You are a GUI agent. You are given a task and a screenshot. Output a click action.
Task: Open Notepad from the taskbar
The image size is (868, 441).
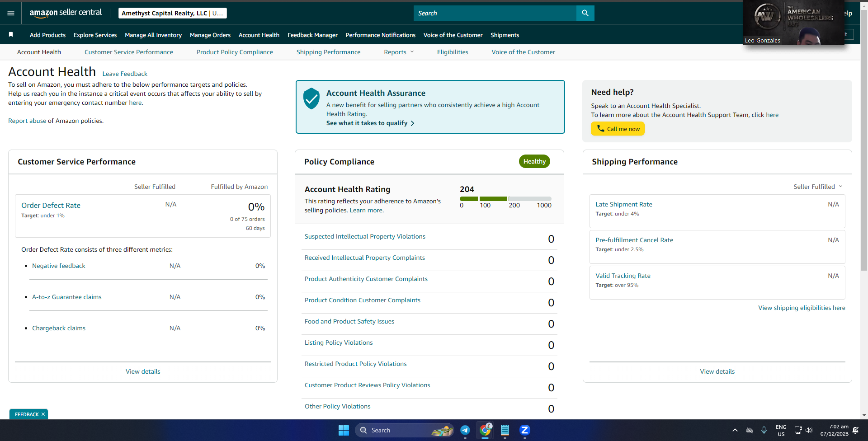(x=505, y=430)
